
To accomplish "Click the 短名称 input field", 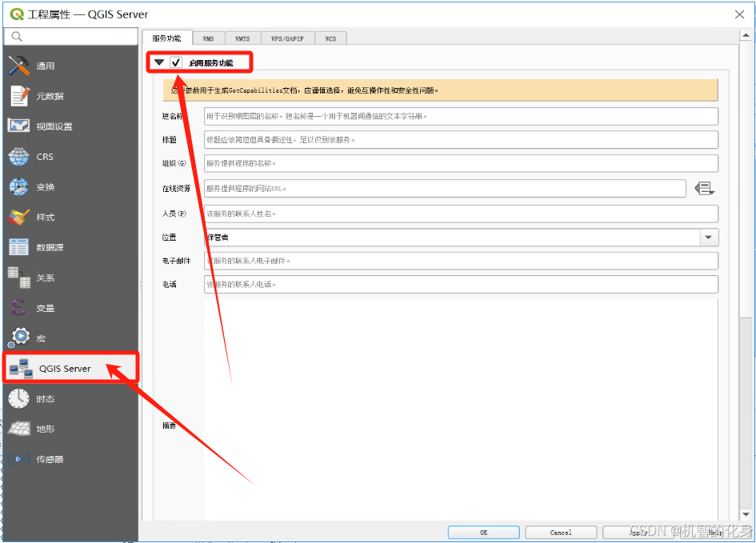I will point(462,116).
